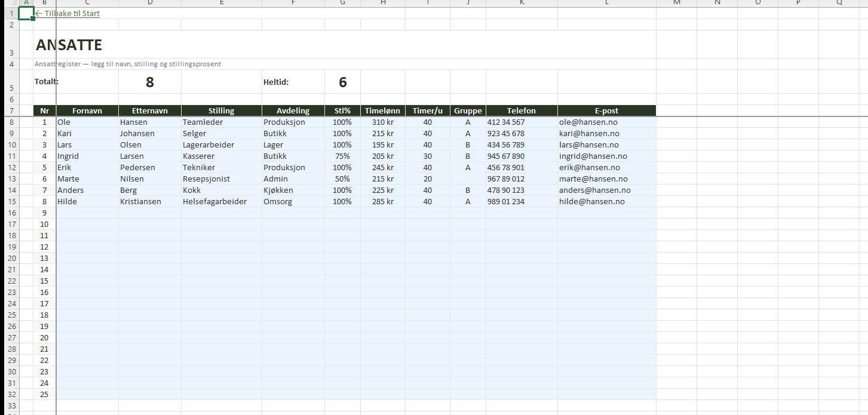Click Hilde's Helsefagarbeider job title cell
This screenshot has width=868, height=415.
point(214,201)
